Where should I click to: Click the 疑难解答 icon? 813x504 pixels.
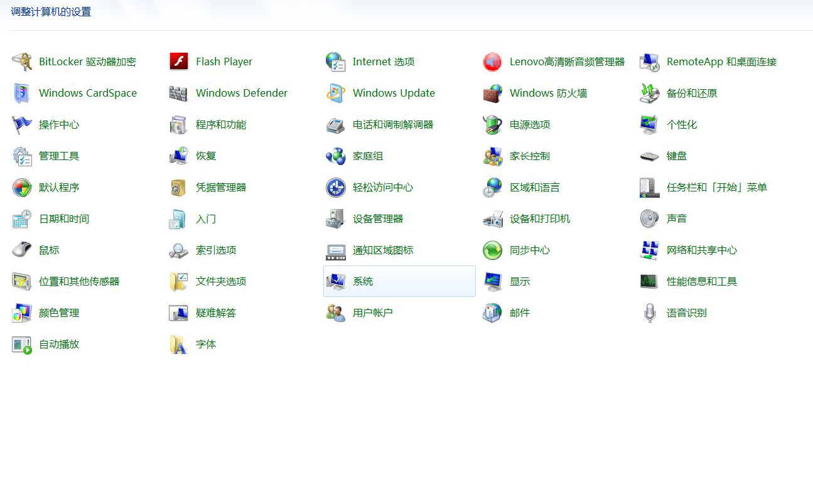179,313
